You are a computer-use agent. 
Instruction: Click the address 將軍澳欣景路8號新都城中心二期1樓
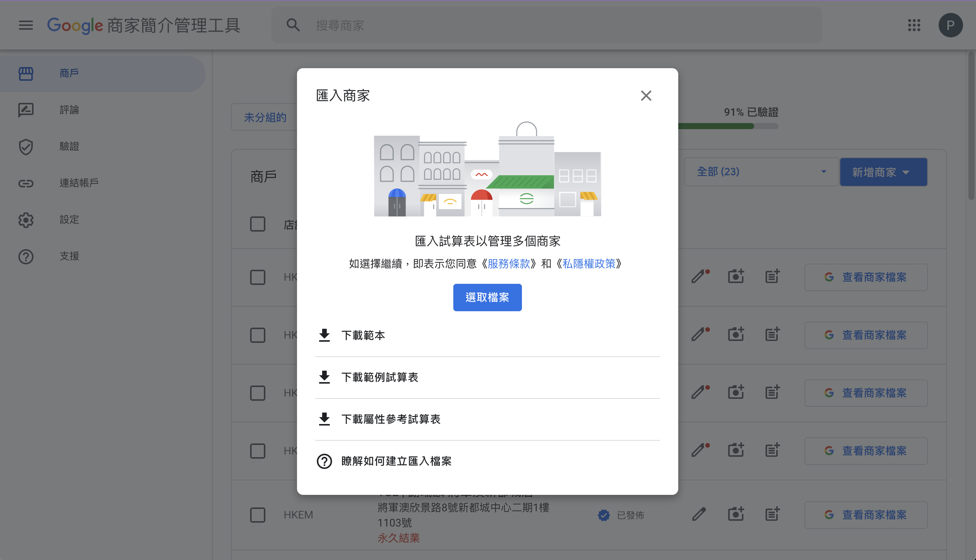coord(463,508)
